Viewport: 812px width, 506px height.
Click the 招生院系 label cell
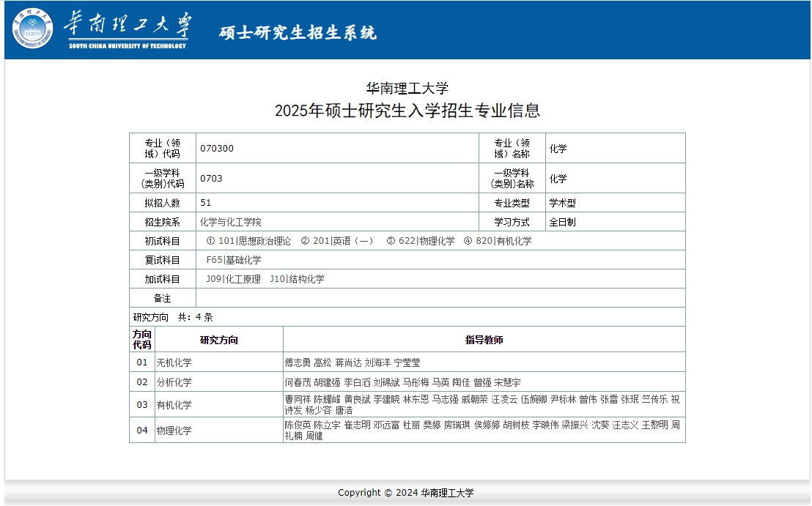pos(162,222)
